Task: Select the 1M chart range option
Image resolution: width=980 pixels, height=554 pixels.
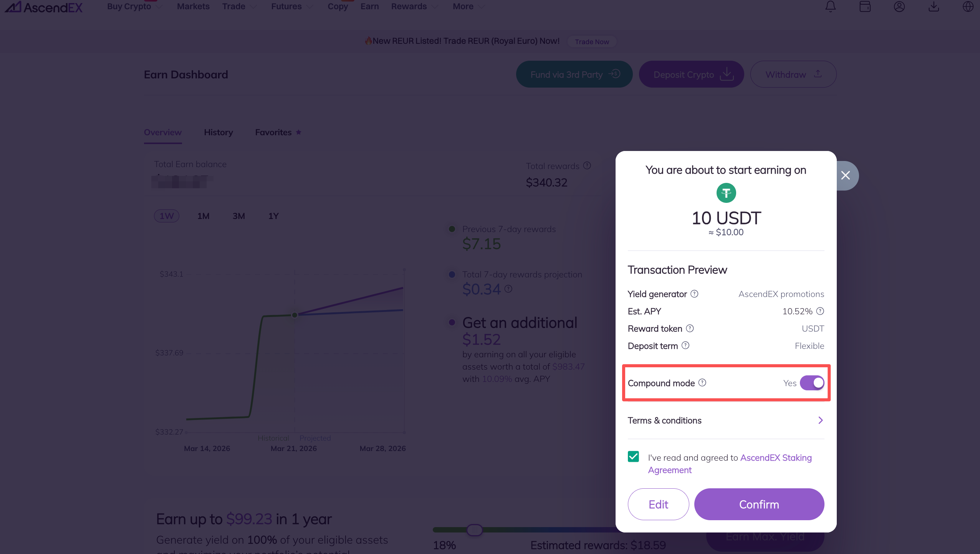Action: point(203,216)
